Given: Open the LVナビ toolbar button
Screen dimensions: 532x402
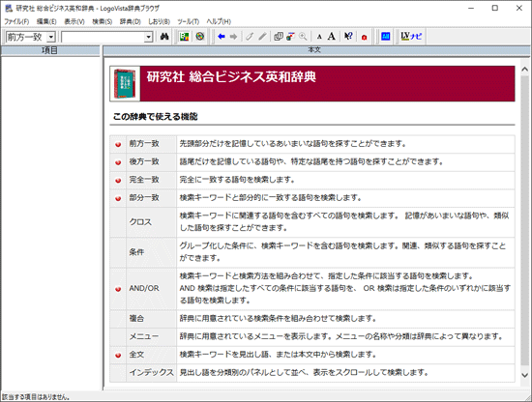Looking at the screenshot, I should click(411, 37).
